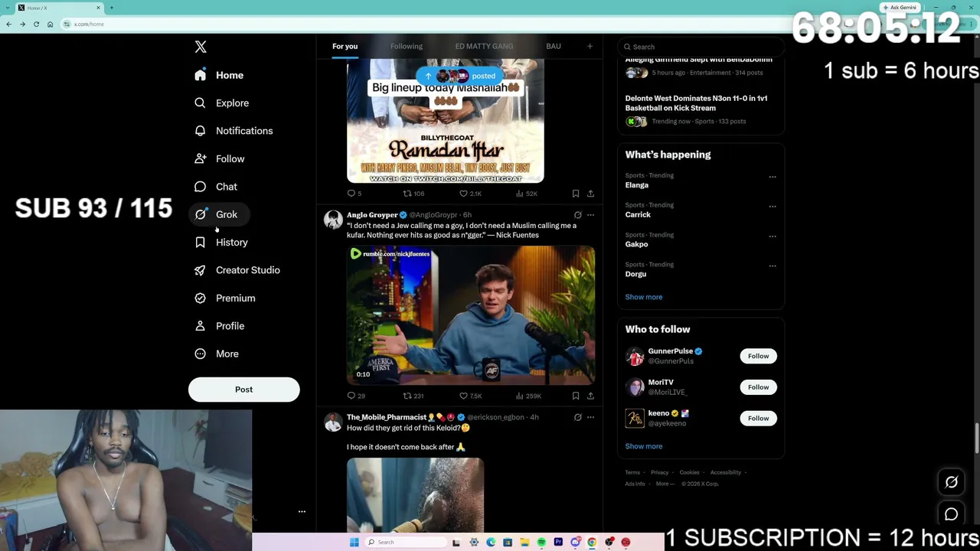Open more options for Gakpo trend

tap(772, 236)
